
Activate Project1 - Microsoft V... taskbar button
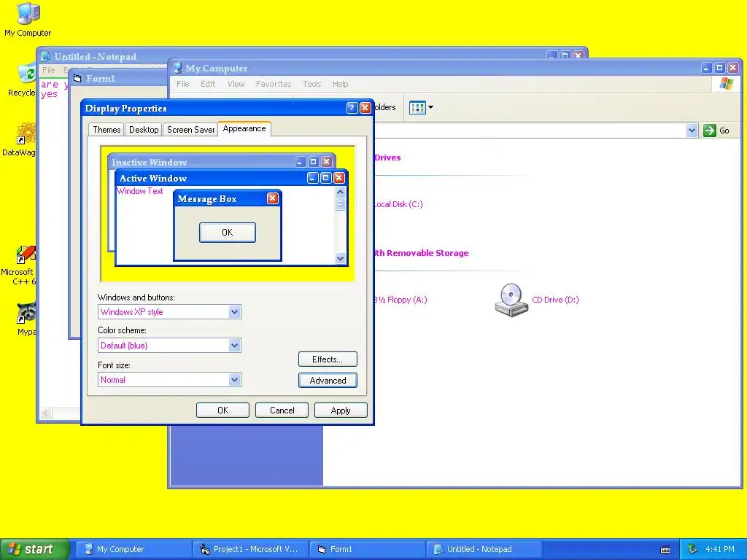click(x=249, y=549)
